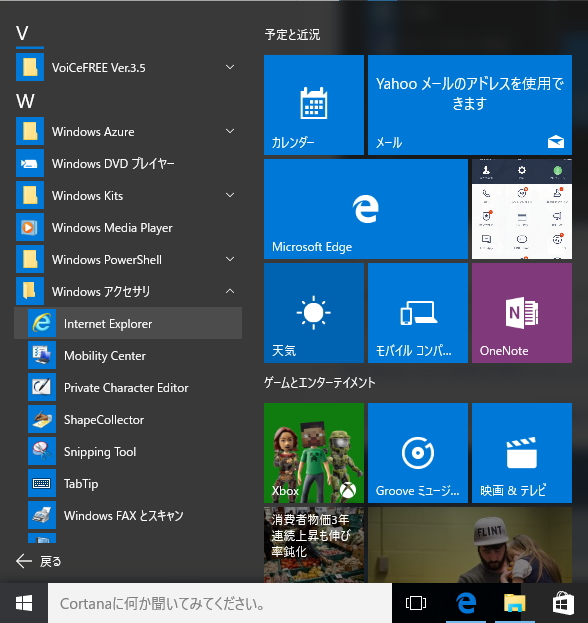This screenshot has height=623, width=588.
Task: Collapse the Windows アクセサリ chevron
Action: 230,291
